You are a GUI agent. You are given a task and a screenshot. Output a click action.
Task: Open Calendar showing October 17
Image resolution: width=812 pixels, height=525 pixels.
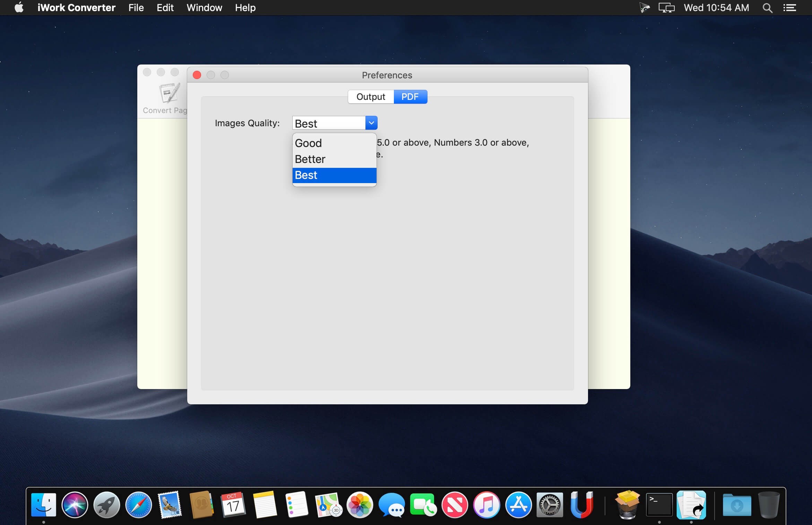click(233, 505)
